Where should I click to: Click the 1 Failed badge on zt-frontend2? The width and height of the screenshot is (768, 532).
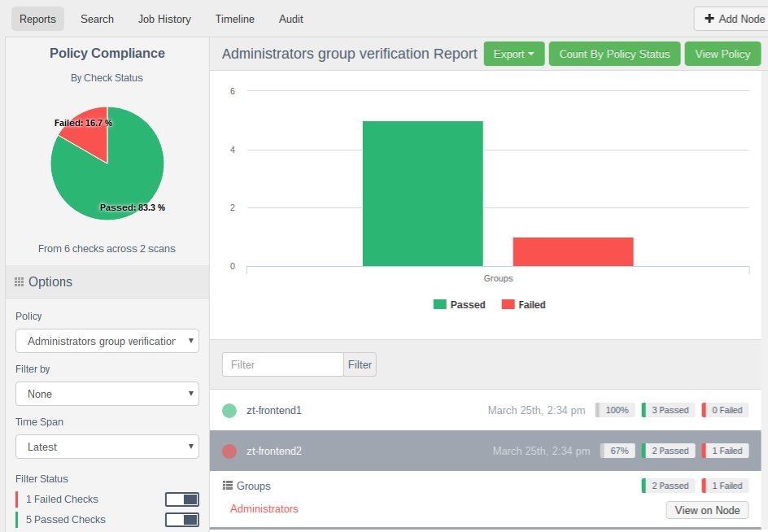[726, 451]
